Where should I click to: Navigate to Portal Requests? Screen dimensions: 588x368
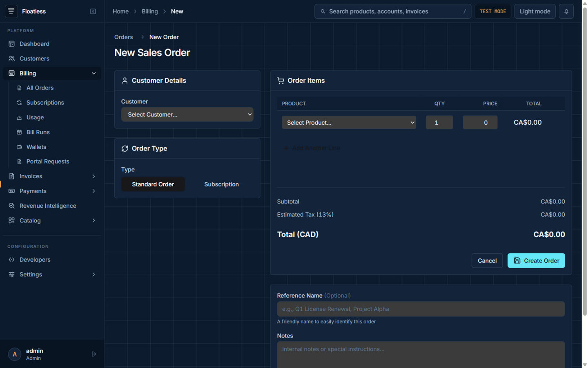click(x=48, y=162)
